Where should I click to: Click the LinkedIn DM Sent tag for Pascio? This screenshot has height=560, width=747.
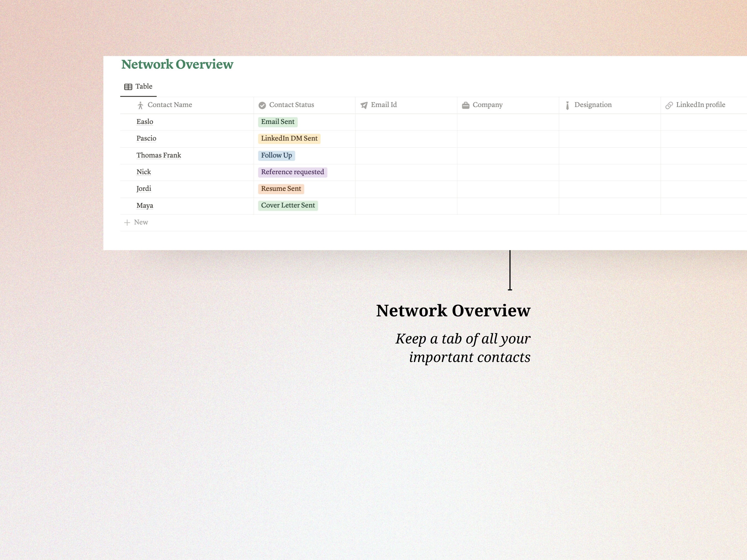pyautogui.click(x=289, y=138)
